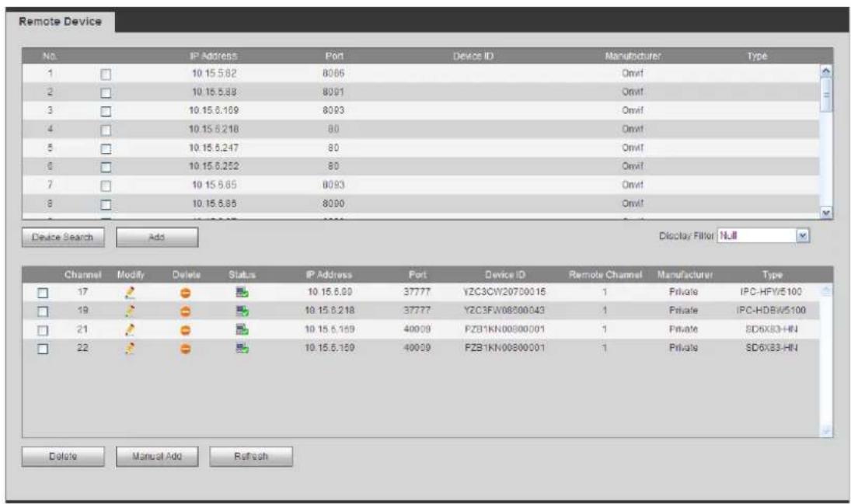The height and width of the screenshot is (504, 851).
Task: Click the status icon for channel 19
Action: point(242,311)
